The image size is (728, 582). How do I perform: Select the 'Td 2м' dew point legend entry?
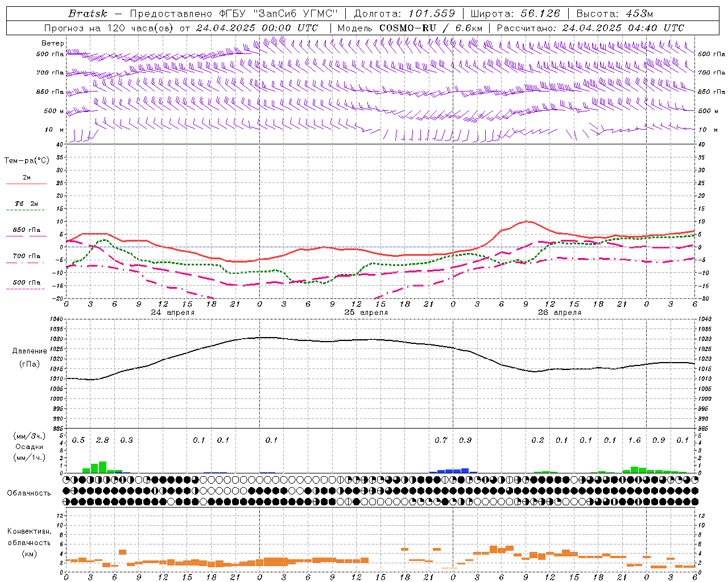coord(27,203)
